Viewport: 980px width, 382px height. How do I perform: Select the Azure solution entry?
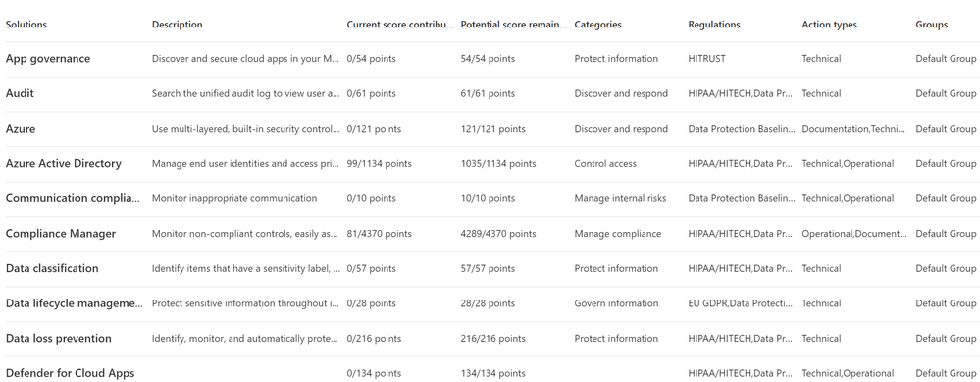(21, 129)
